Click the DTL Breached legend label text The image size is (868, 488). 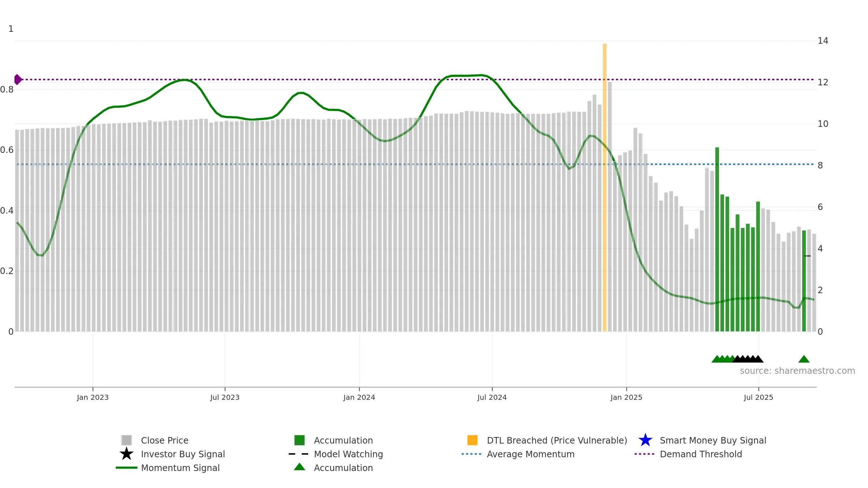[x=557, y=440]
